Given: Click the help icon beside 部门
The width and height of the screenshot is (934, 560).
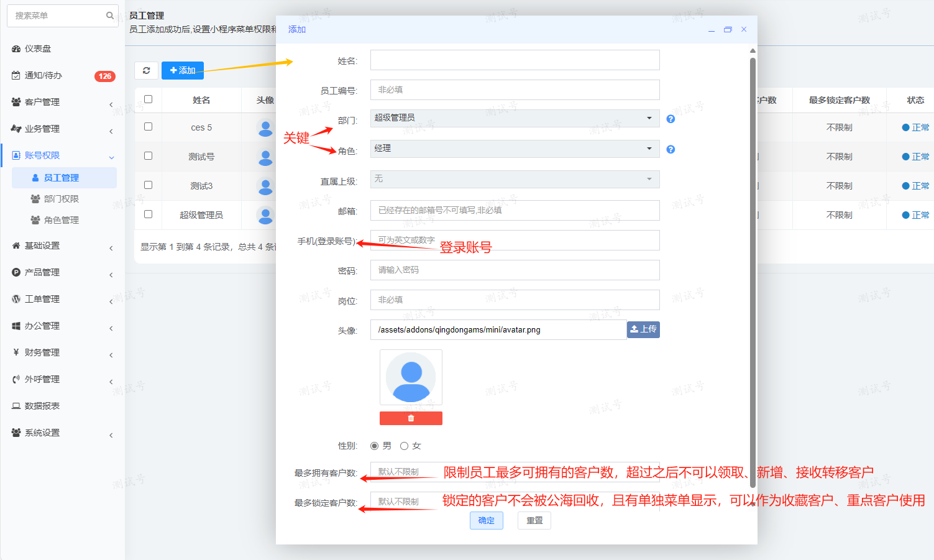Looking at the screenshot, I should (671, 119).
